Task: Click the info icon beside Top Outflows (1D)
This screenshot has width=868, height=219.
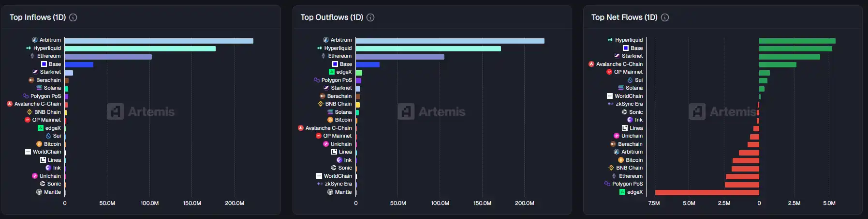Action: click(x=370, y=17)
